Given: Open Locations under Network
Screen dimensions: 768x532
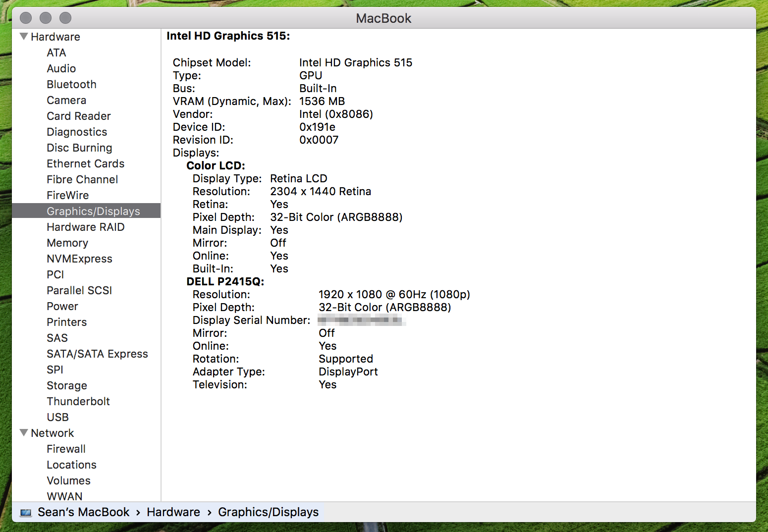Looking at the screenshot, I should pyautogui.click(x=72, y=465).
